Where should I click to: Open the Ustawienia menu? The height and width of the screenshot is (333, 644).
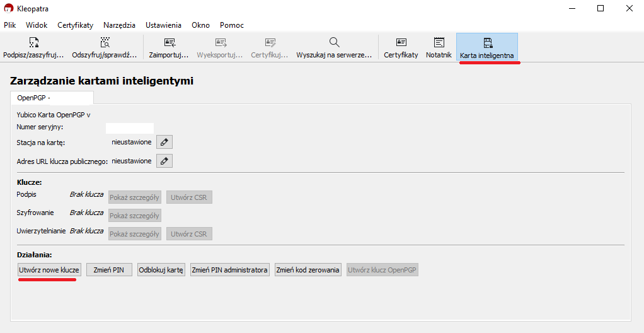pos(163,25)
